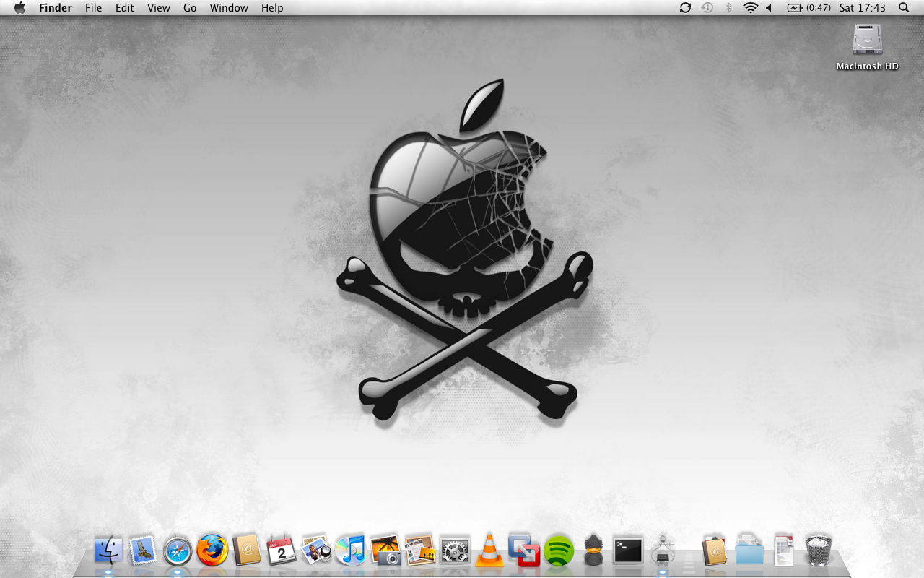Screen dimensions: 924x578
Task: Click the 'Macintosh HD' label text
Action: pyautogui.click(x=867, y=66)
